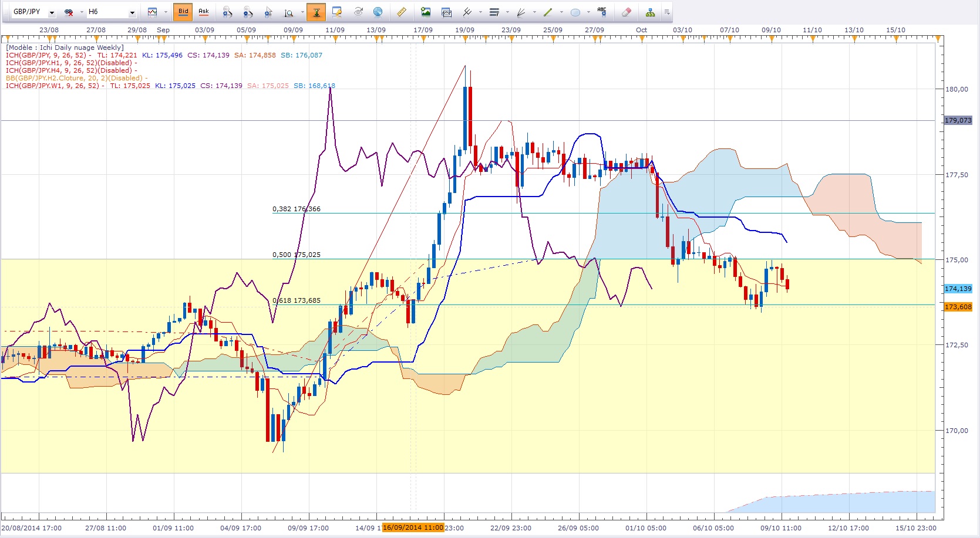Screen dimensions: 980x538
Task: Click the '[Modèle : Ichi Daily nuage Weekly]' label
Action: [65, 48]
